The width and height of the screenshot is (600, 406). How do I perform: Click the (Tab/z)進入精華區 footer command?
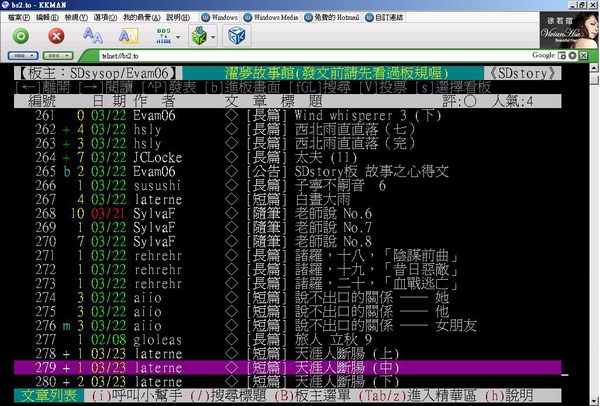[x=417, y=396]
